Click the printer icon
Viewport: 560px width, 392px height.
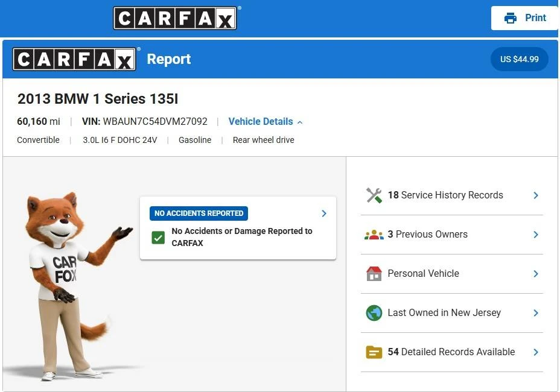511,18
